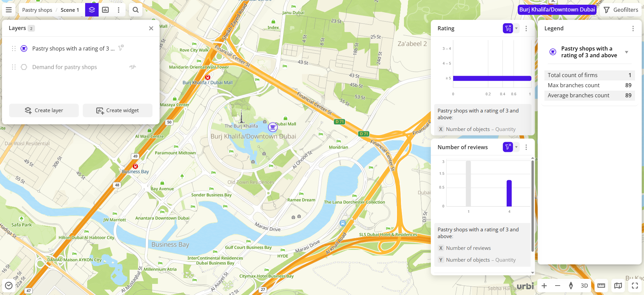Screen dimensions: 644x295
Task: Enter fullscreen map mode
Action: click(635, 286)
